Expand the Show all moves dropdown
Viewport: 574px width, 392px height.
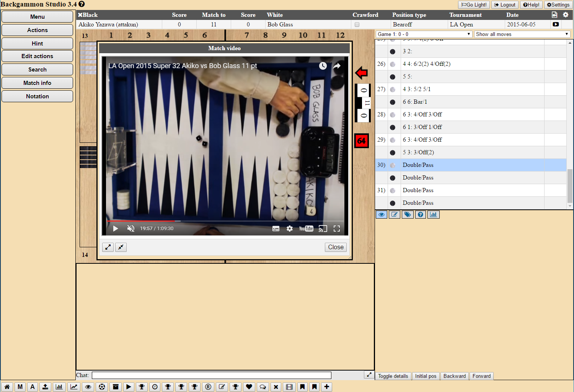click(522, 34)
